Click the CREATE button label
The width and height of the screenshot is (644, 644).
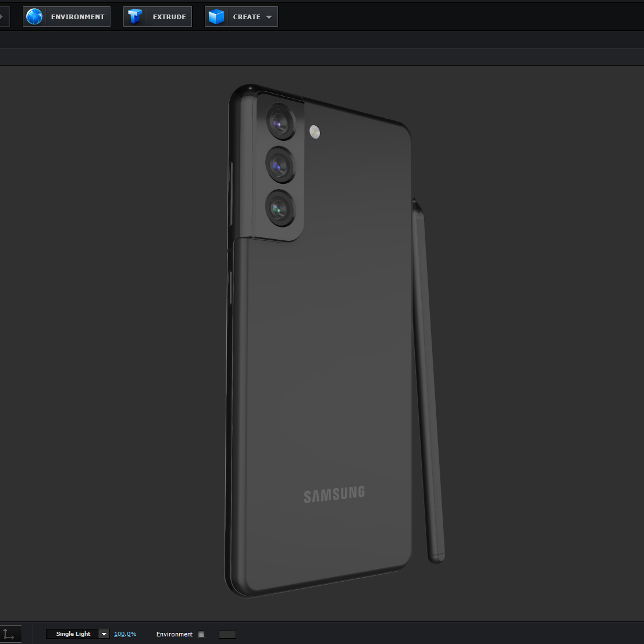247,17
